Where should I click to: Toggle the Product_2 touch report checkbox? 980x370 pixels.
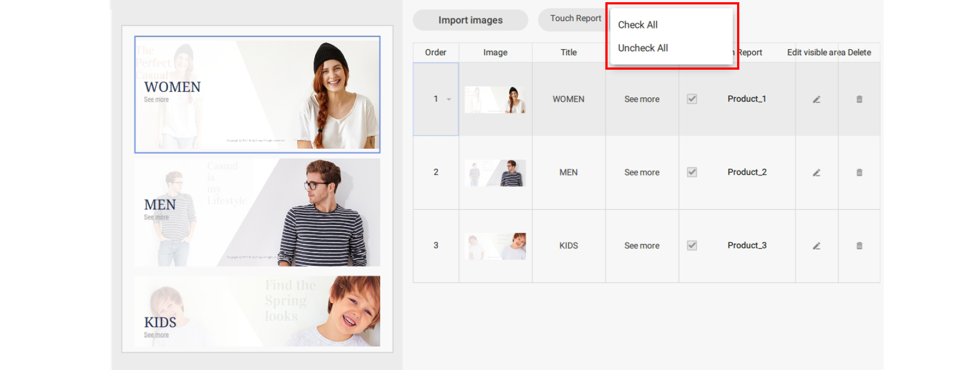point(692,172)
